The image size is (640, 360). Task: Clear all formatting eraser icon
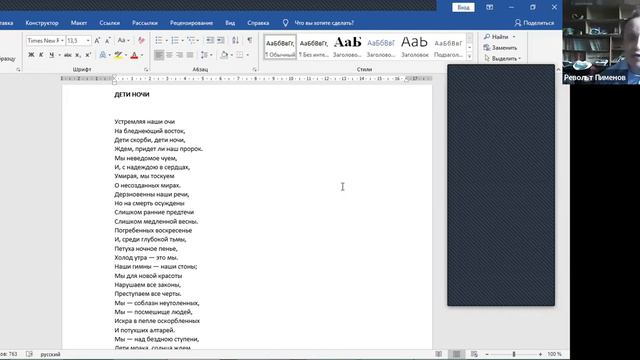point(141,40)
